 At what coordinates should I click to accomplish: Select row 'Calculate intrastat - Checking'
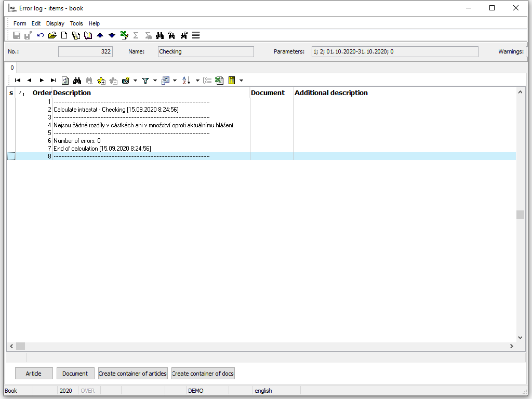point(261,110)
